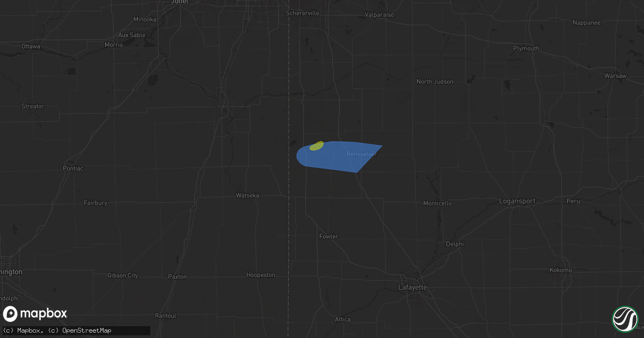Open the OpenStreetMap attribution link
This screenshot has height=338, width=644.
(79, 330)
